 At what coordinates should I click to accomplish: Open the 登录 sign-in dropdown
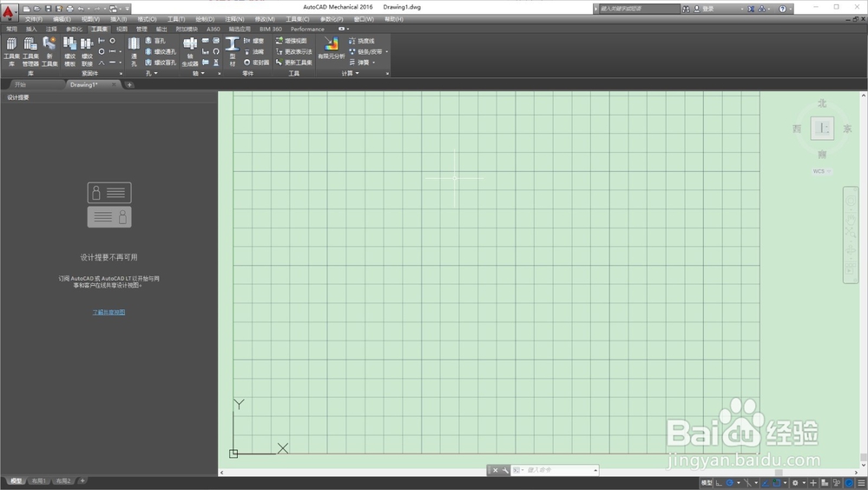pos(742,9)
